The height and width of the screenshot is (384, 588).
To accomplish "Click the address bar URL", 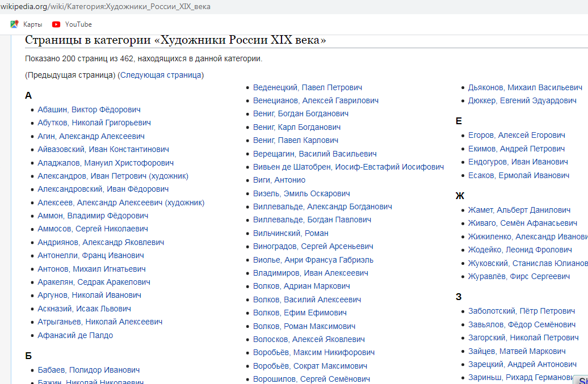I will coord(106,7).
